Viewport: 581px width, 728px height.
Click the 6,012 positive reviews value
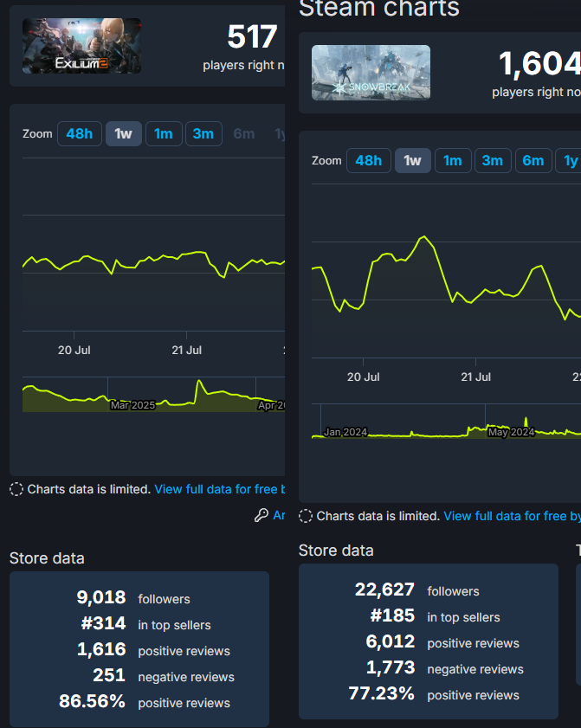[391, 641]
